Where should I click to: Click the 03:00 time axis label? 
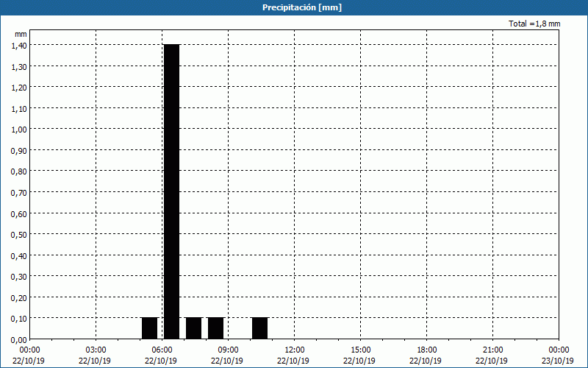(96, 350)
